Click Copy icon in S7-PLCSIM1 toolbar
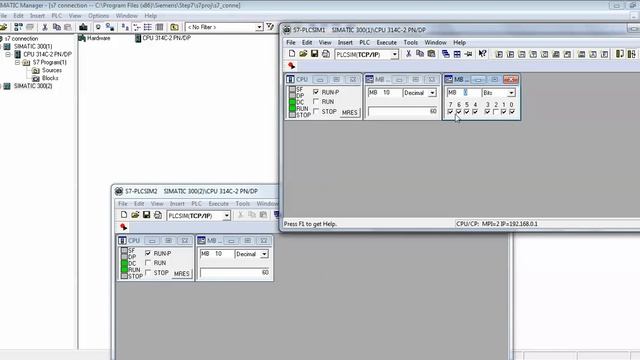The width and height of the screenshot is (640, 360). click(420, 54)
